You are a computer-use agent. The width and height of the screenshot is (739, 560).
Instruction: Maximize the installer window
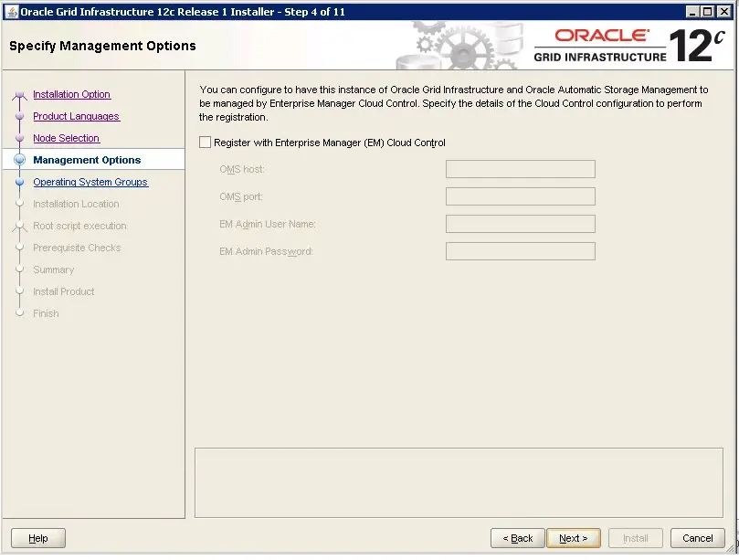[x=707, y=12]
